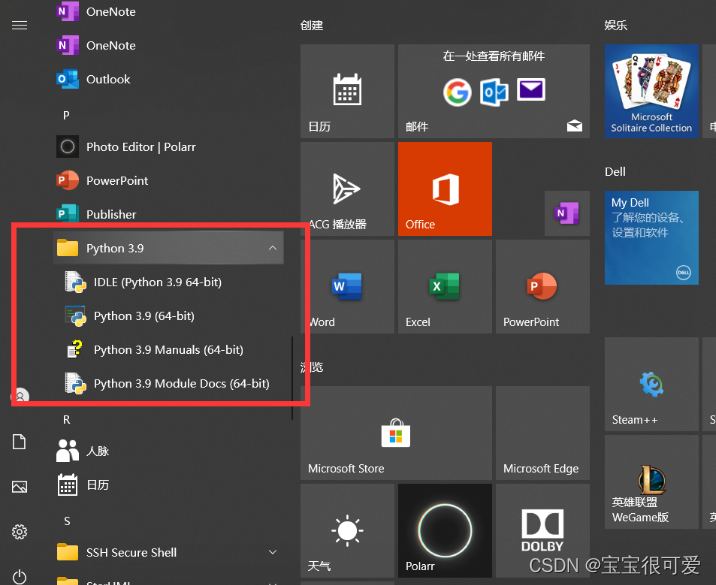Open the 日历 calendar tile
The width and height of the screenshot is (716, 585).
pyautogui.click(x=347, y=91)
